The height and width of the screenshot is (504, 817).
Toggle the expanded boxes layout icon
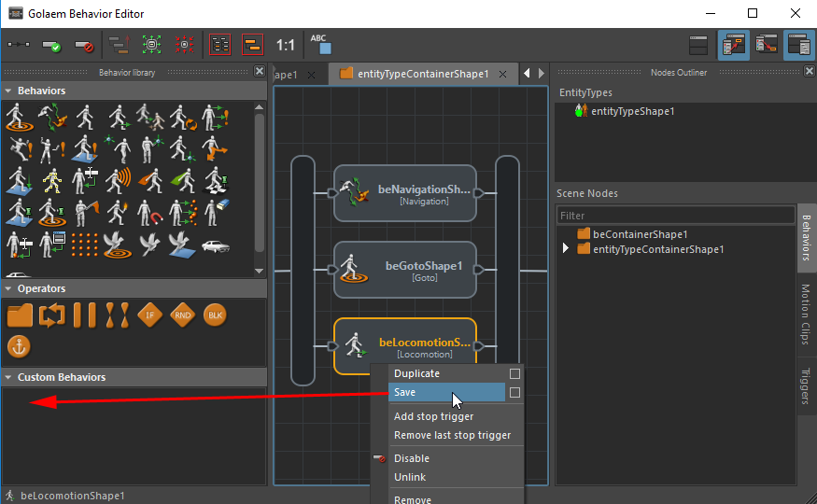tap(219, 45)
